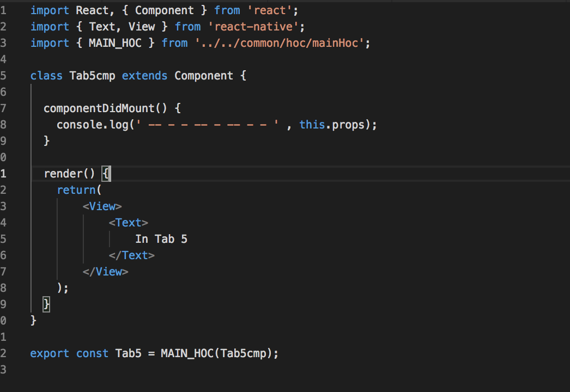Viewport: 570px width, 392px height.
Task: Click the closing Text tag
Action: pyautogui.click(x=131, y=255)
